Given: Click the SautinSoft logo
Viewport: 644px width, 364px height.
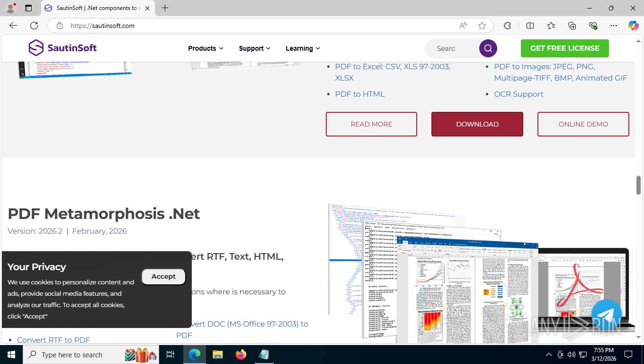Looking at the screenshot, I should [63, 48].
